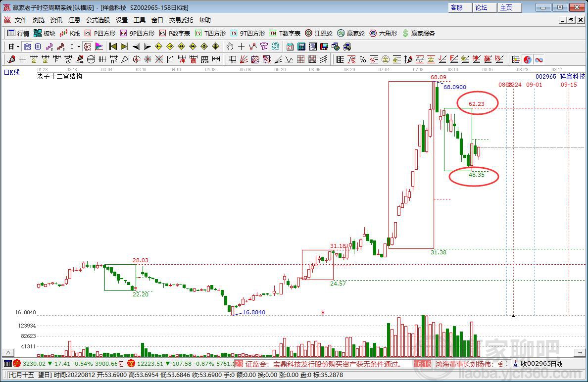Click the black left arrow icon

[x=136, y=47]
